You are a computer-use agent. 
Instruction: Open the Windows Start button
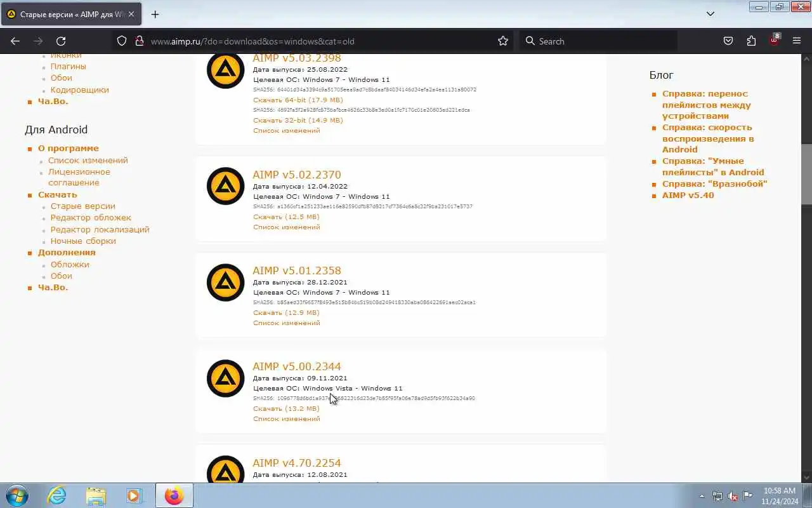pos(17,495)
